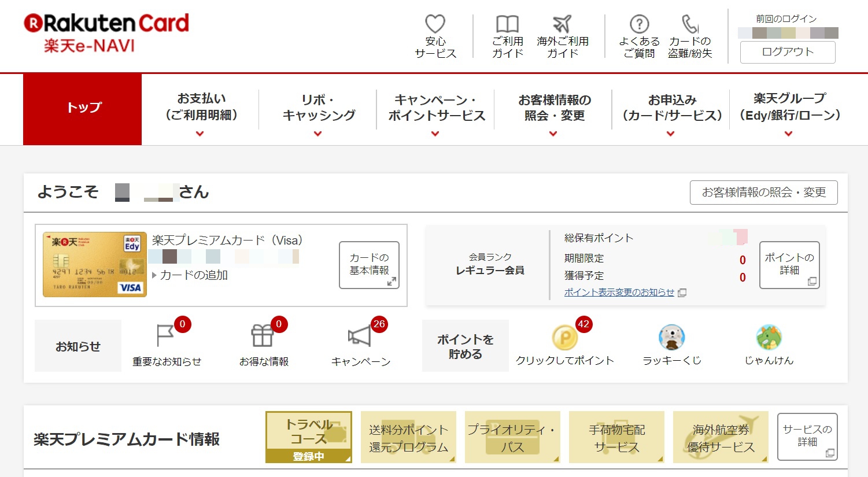868x477 pixels.
Task: Expand chevron under お支払い（ご利用明細）
Action: tap(200, 134)
